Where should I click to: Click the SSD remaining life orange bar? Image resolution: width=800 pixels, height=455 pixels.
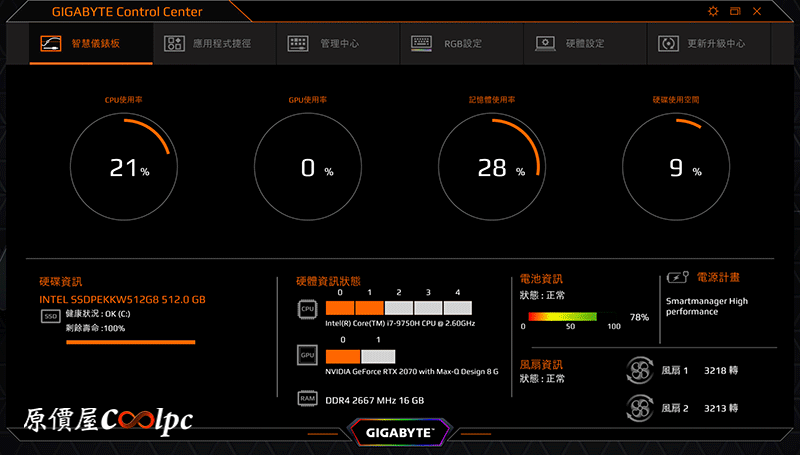[x=131, y=342]
